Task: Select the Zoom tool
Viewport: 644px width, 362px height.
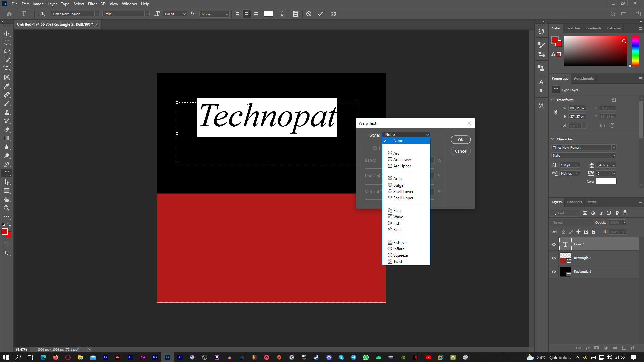Action: point(7,208)
